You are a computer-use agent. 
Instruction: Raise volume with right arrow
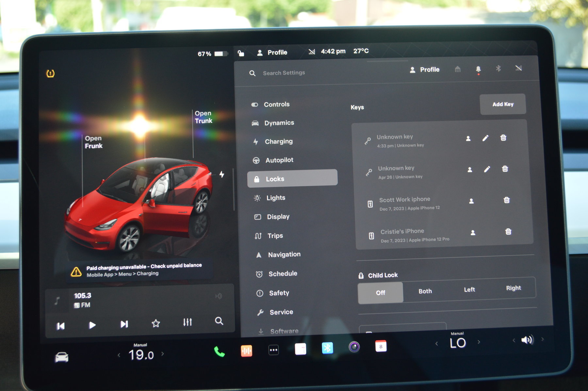pyautogui.click(x=543, y=339)
